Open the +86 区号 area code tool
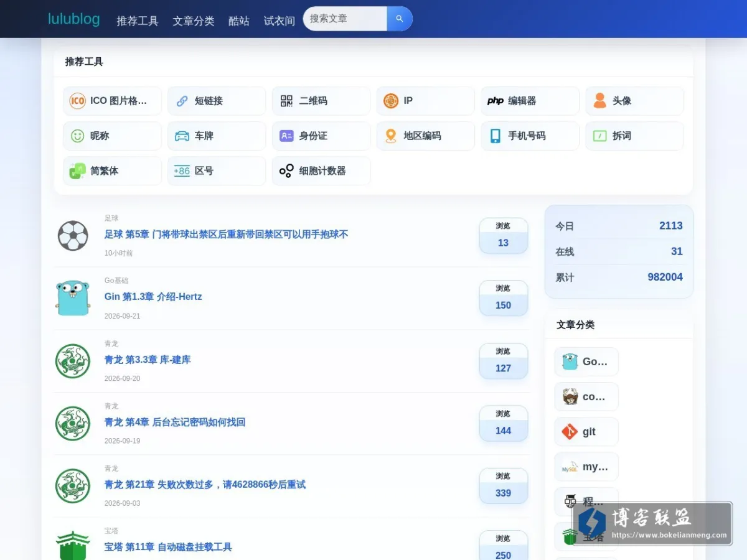The height and width of the screenshot is (560, 747). [x=217, y=170]
